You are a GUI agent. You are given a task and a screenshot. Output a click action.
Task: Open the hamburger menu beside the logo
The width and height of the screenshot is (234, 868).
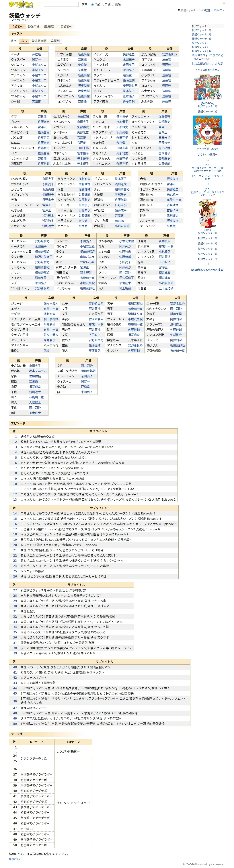(38, 4)
